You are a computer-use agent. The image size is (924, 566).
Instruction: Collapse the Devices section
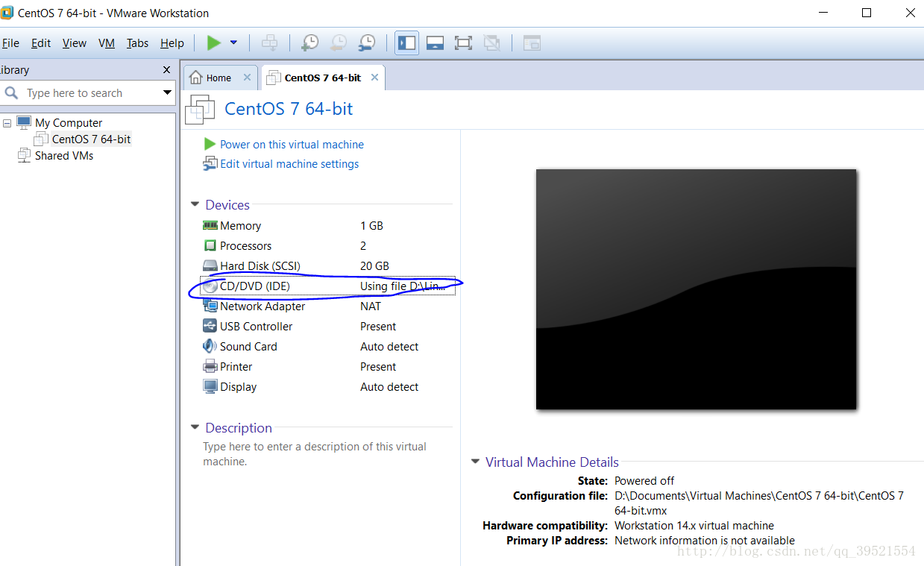click(195, 204)
